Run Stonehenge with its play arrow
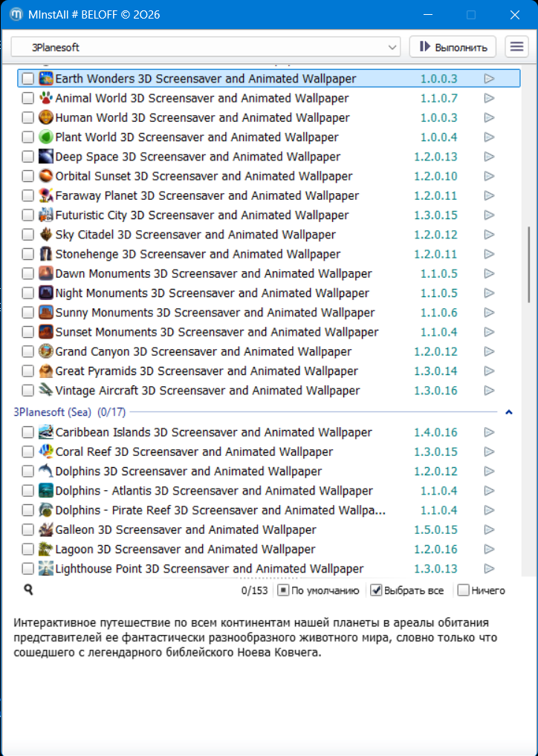 pos(489,254)
